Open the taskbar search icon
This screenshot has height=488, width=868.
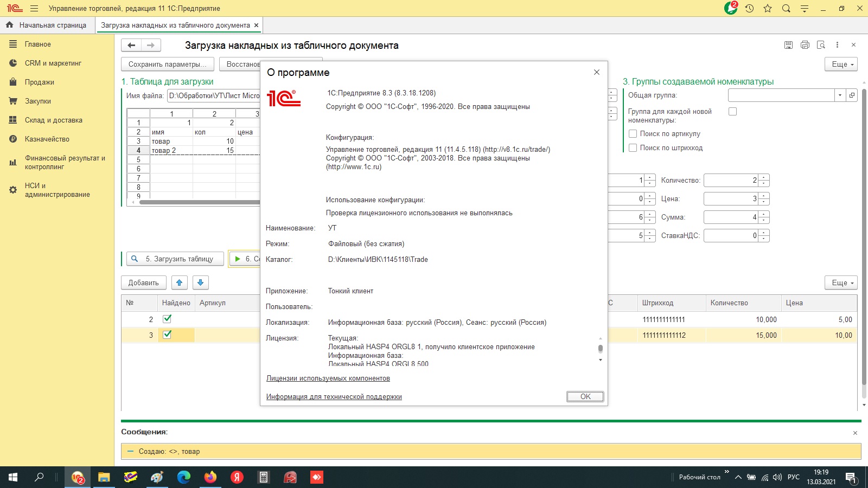tap(39, 477)
